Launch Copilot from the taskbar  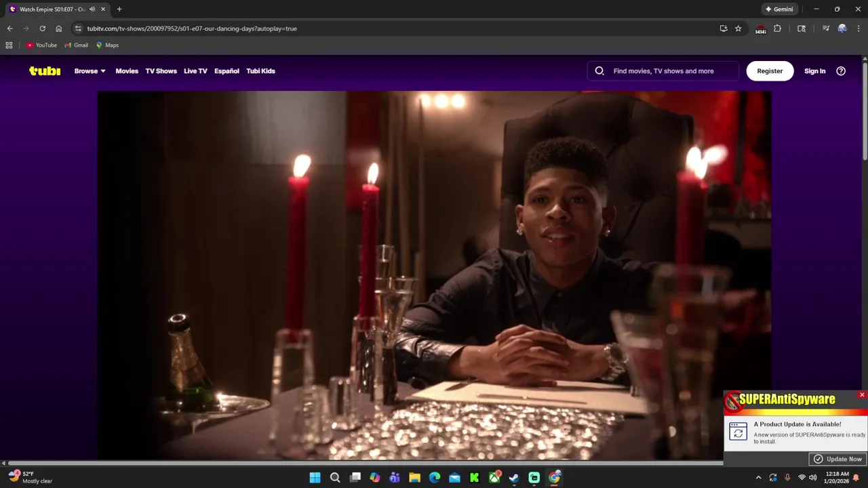pyautogui.click(x=375, y=478)
